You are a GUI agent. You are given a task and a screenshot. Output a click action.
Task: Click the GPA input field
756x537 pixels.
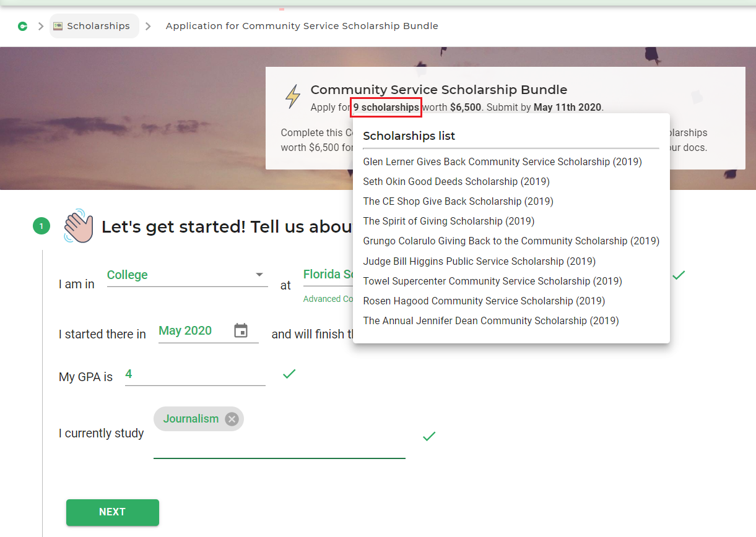pos(195,375)
